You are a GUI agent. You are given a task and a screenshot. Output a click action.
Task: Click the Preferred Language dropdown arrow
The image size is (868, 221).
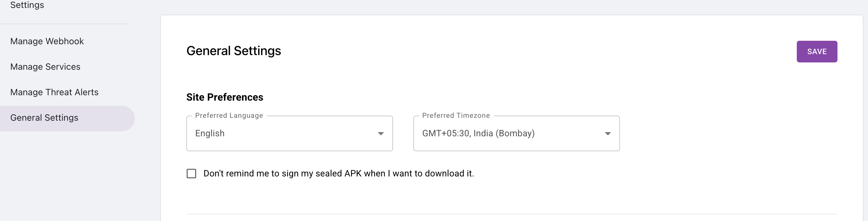click(380, 134)
